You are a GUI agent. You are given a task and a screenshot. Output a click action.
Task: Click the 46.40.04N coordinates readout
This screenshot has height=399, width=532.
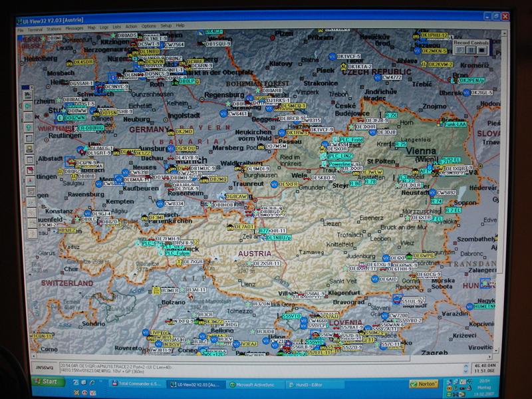485,365
